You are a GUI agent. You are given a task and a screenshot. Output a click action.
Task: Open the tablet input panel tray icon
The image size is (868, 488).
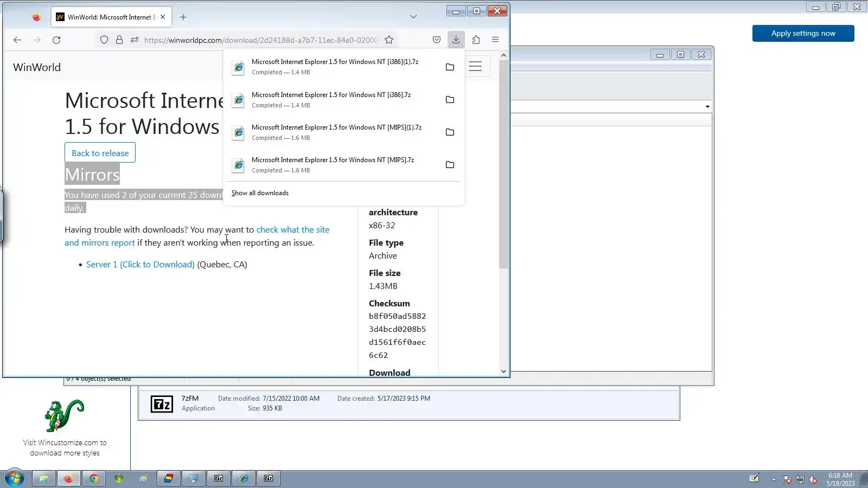coord(754,478)
